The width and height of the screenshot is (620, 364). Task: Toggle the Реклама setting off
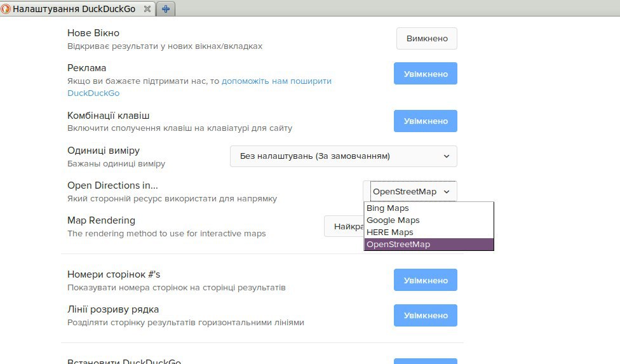pos(426,74)
